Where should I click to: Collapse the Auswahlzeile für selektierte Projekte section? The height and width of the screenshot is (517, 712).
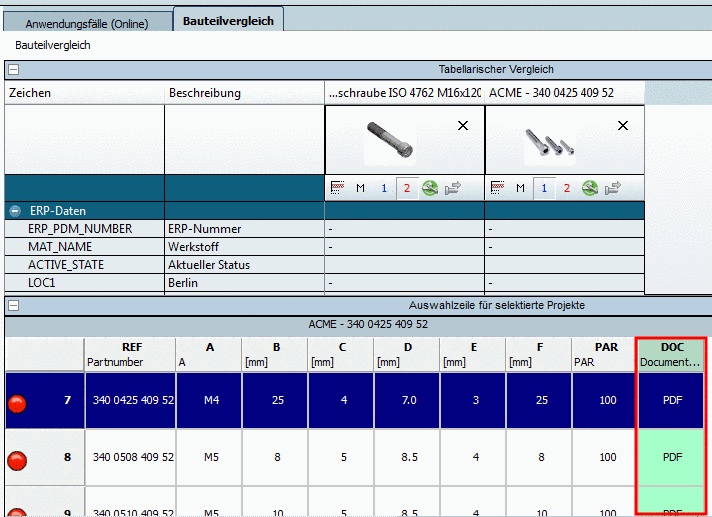click(x=13, y=305)
